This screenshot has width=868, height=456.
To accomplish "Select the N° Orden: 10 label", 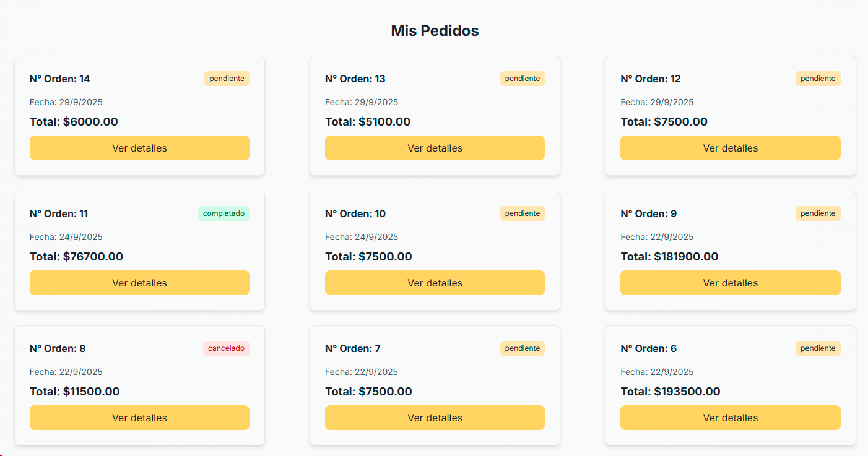I will pos(355,213).
